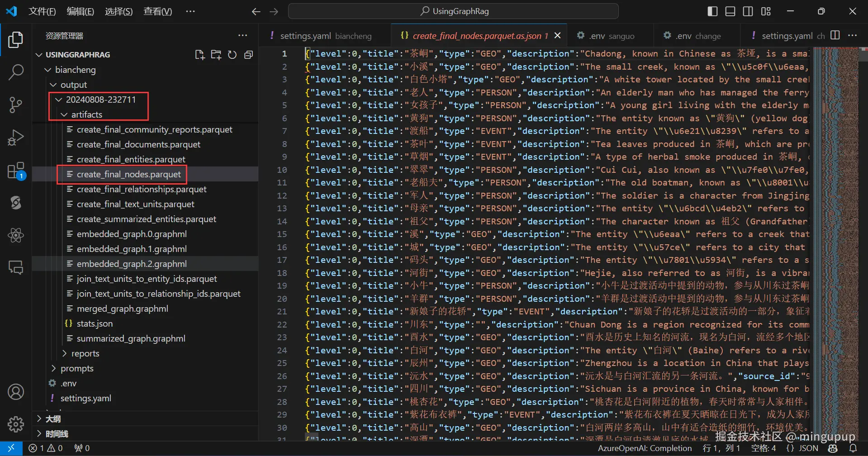The image size is (868, 456).
Task: Toggle the secondary sidebar visibility
Action: click(x=748, y=11)
